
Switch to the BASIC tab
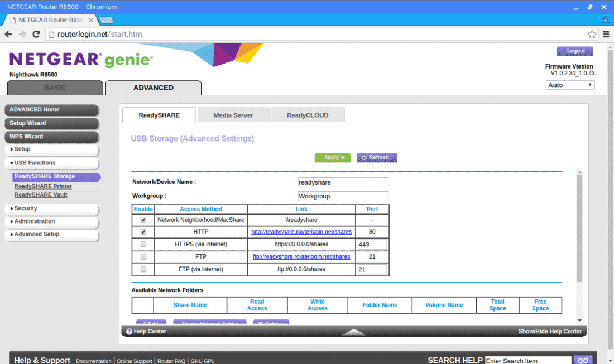(x=55, y=88)
